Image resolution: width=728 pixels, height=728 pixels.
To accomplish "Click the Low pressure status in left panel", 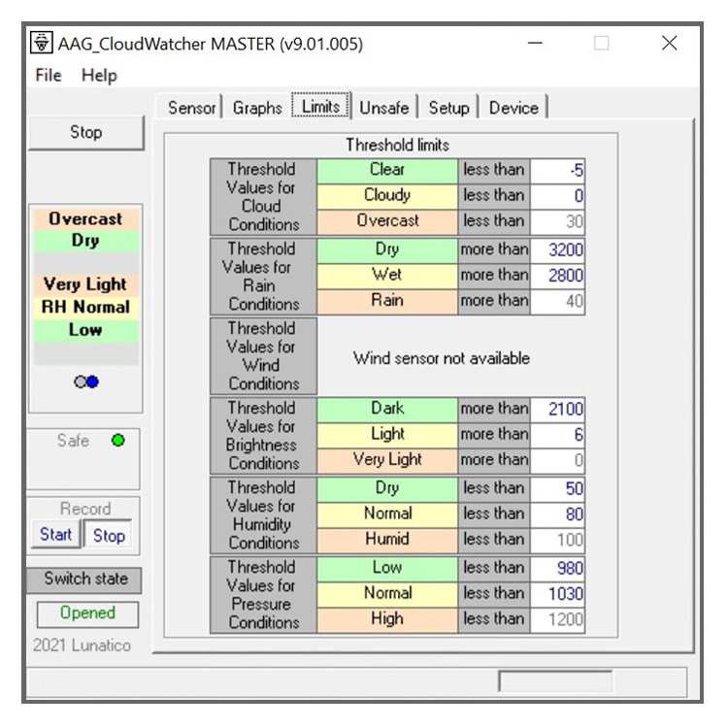I will click(x=85, y=330).
